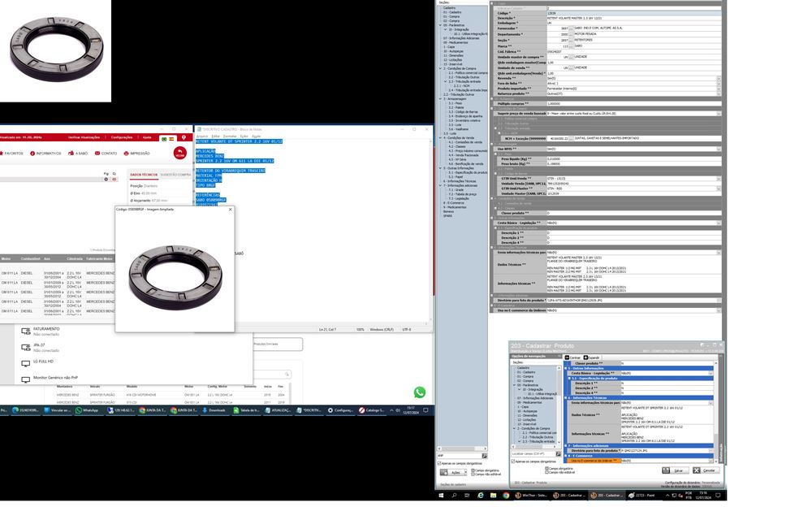Click the Código field in back form
Screen dimensions: 812x520
pyautogui.click(x=633, y=13)
